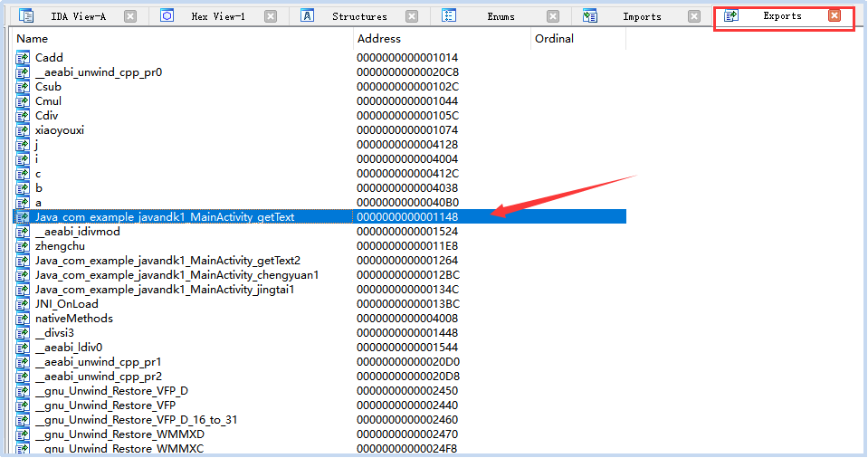Switch to the Structures tab
This screenshot has width=868, height=458.
pos(360,16)
